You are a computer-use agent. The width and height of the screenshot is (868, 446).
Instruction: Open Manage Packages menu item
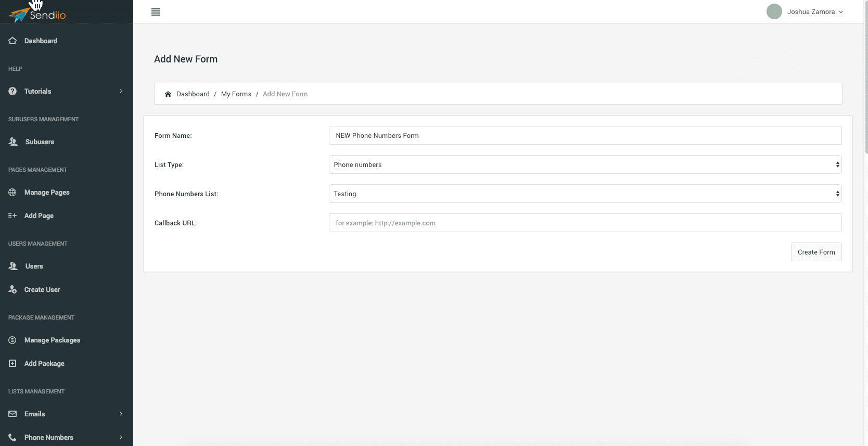52,340
